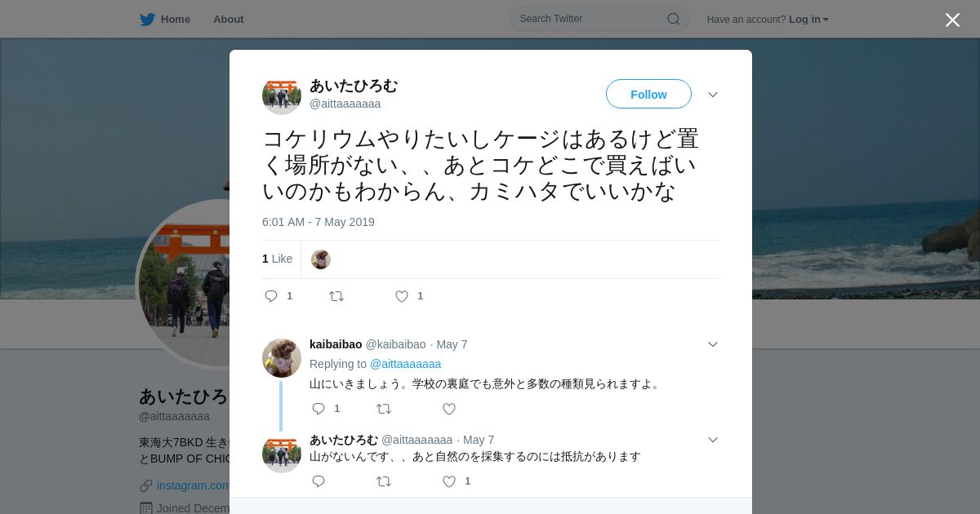980x514 pixels.
Task: Retweet the last reply by あいたひろむ
Action: pos(384,481)
